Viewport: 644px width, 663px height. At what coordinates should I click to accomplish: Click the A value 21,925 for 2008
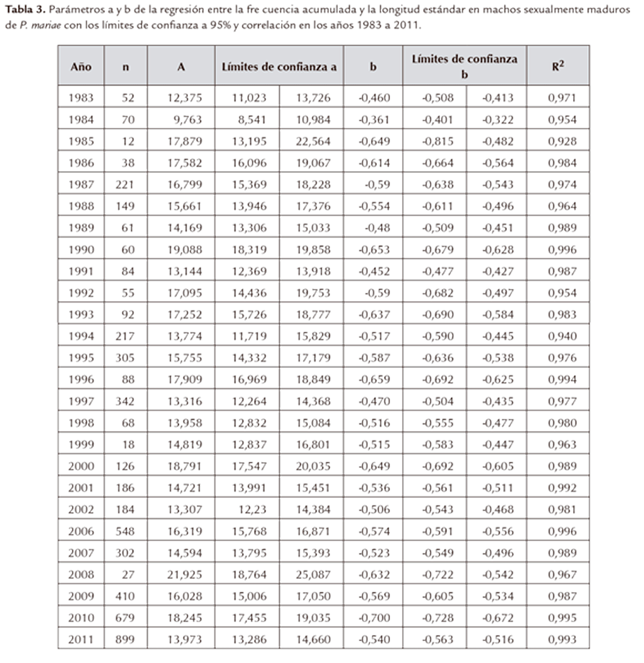pyautogui.click(x=185, y=574)
